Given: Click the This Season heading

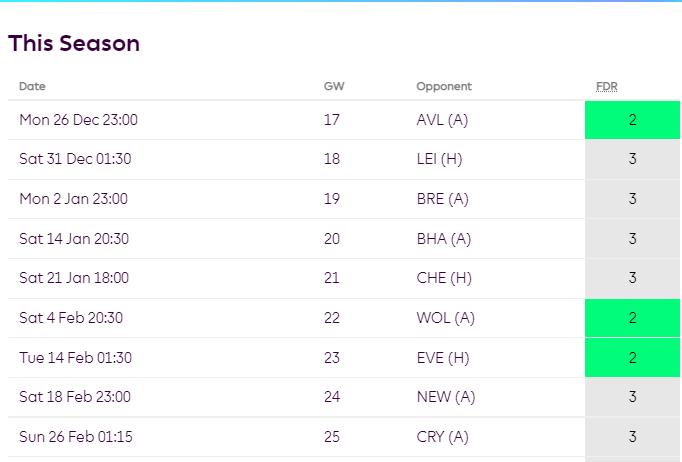Looking at the screenshot, I should (x=74, y=44).
